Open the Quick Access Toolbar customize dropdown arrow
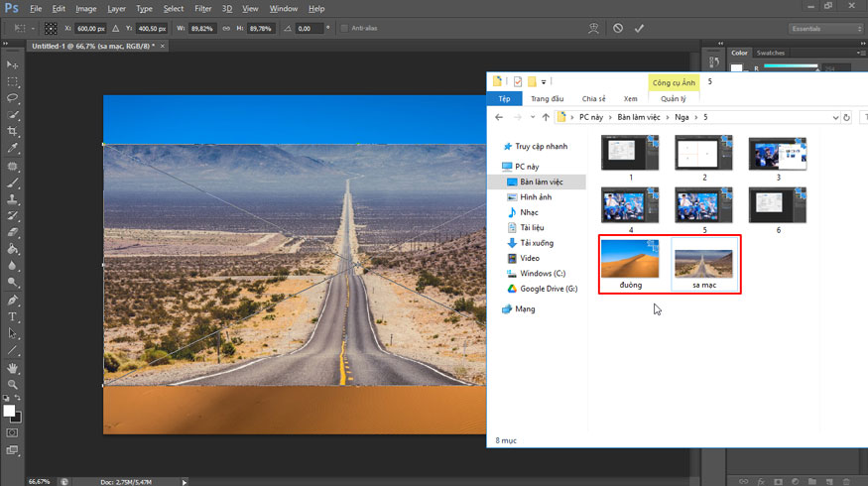Screen dimensions: 868x486 [544, 81]
